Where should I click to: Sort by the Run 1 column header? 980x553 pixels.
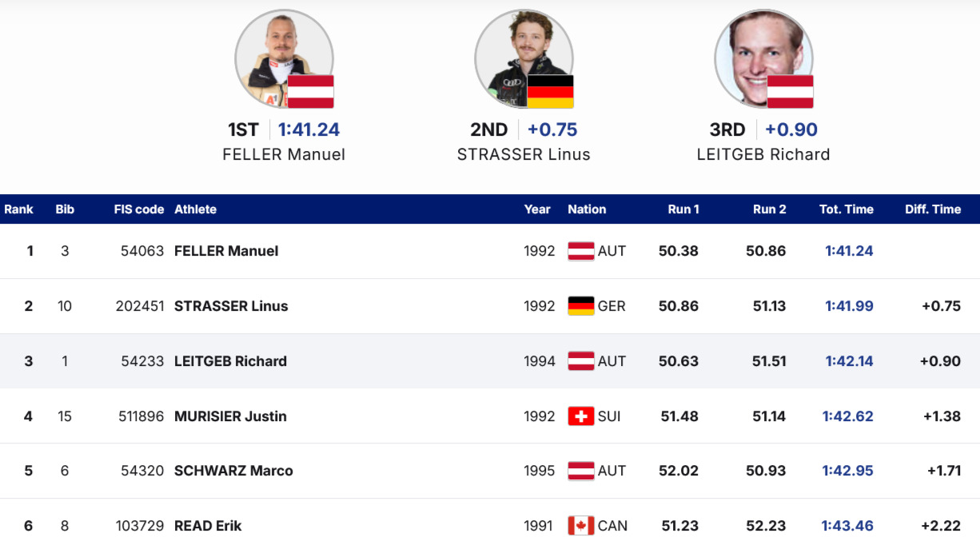[x=683, y=209]
